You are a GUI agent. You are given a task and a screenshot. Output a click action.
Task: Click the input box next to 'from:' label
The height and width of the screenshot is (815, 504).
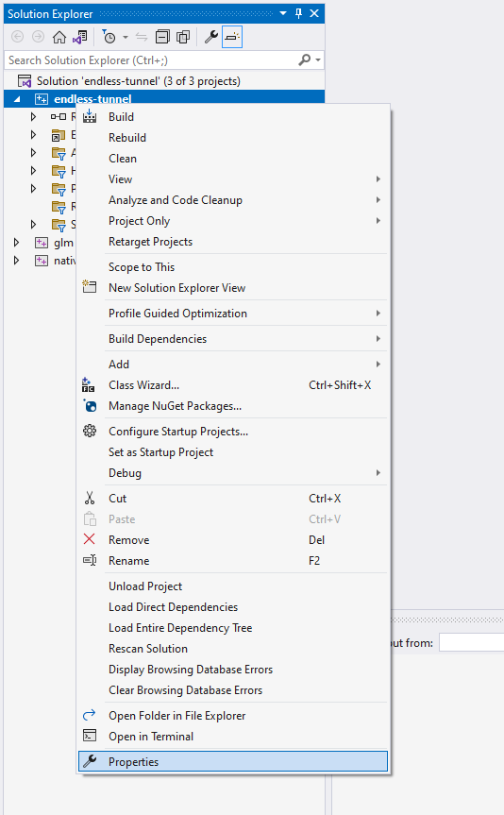coord(471,642)
